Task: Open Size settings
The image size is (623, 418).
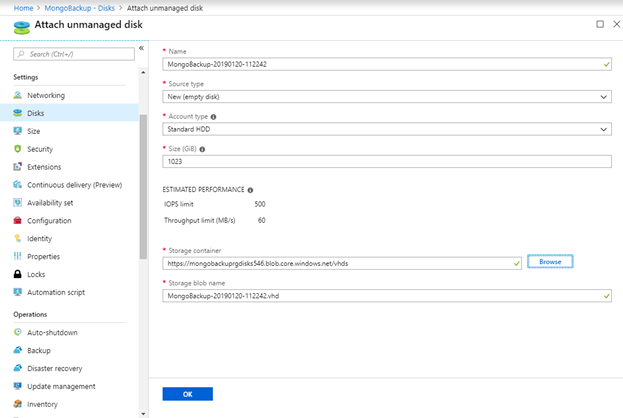Action: click(34, 131)
